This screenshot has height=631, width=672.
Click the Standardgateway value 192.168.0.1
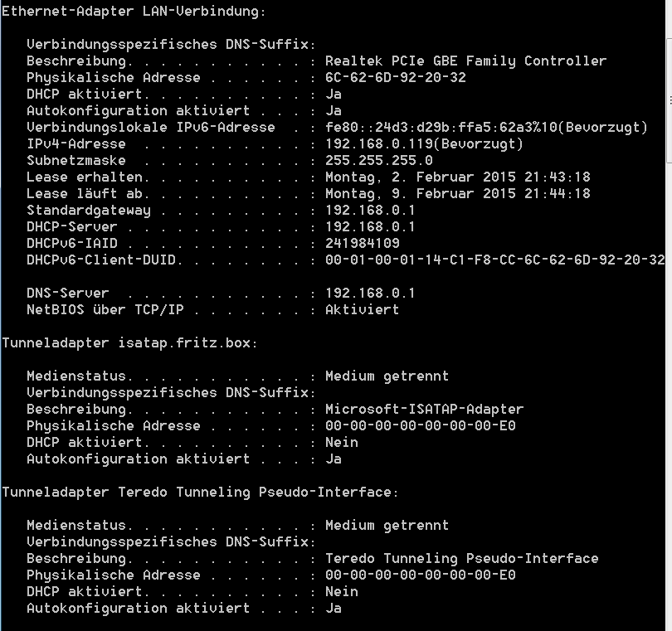coord(370,211)
